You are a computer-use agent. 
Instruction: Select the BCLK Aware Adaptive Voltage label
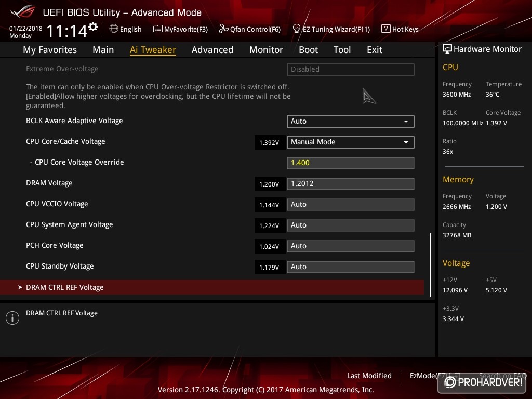point(74,121)
